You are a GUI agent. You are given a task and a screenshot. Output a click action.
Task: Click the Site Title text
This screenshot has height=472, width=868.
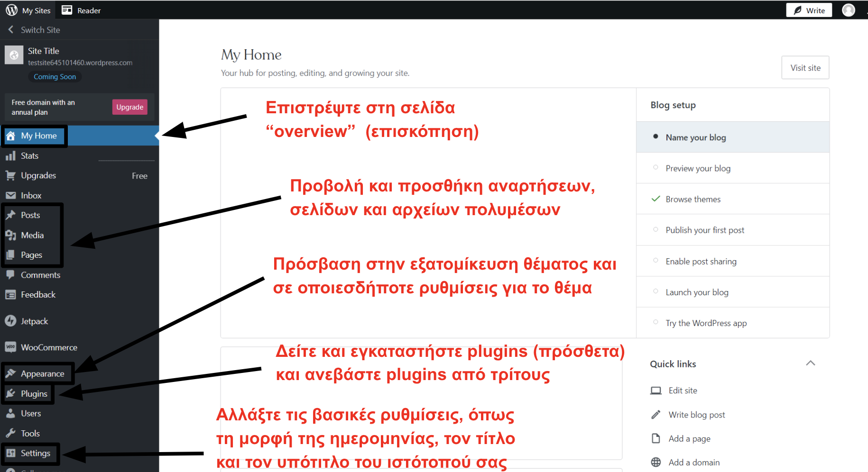coord(44,51)
